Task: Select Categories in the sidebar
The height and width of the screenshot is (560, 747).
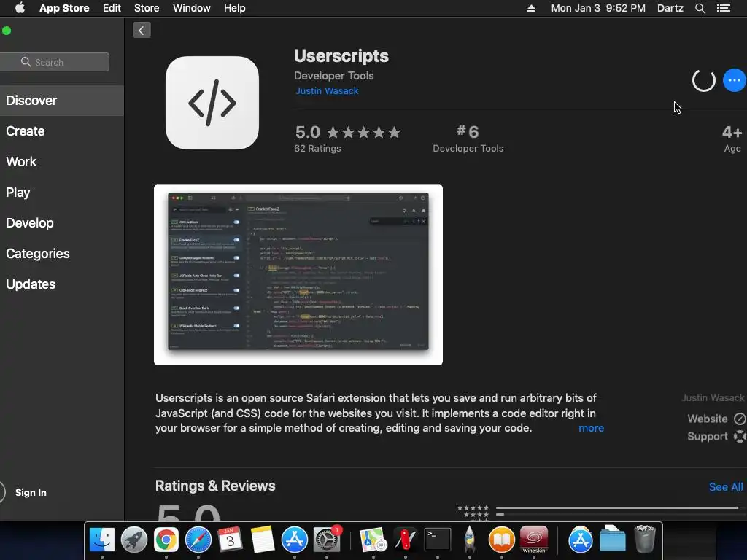Action: (x=62, y=253)
